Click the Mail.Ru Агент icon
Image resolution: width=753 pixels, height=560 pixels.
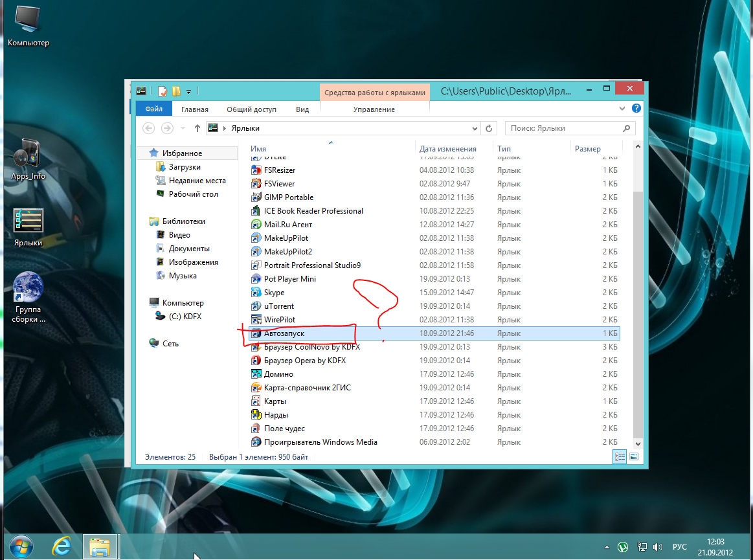(x=256, y=224)
